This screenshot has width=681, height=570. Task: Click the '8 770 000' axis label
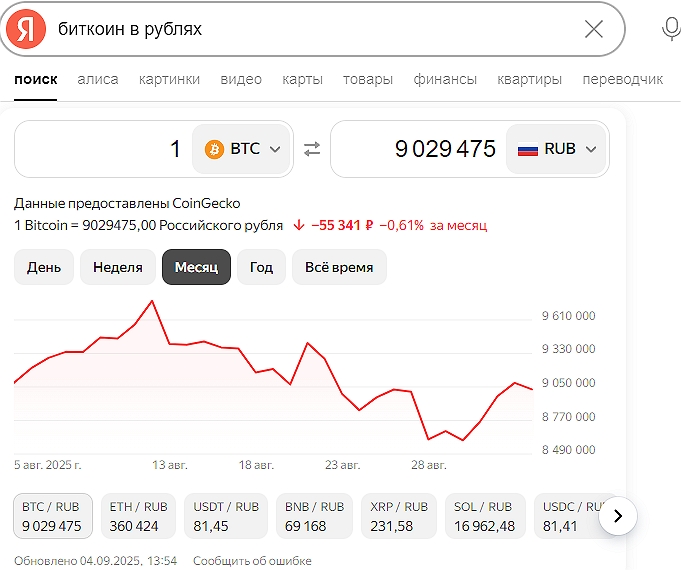pyautogui.click(x=568, y=417)
